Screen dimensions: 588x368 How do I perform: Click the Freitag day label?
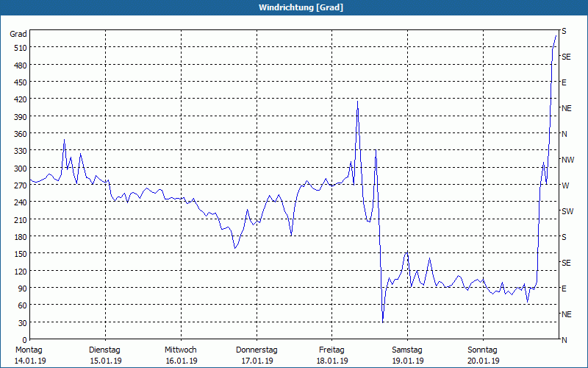(331, 350)
